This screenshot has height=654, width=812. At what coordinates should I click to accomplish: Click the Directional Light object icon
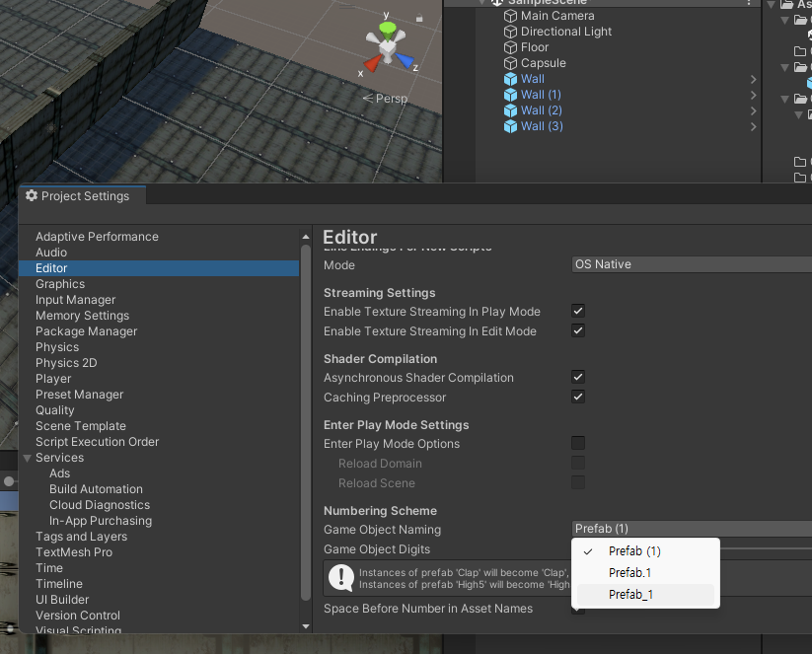(510, 32)
